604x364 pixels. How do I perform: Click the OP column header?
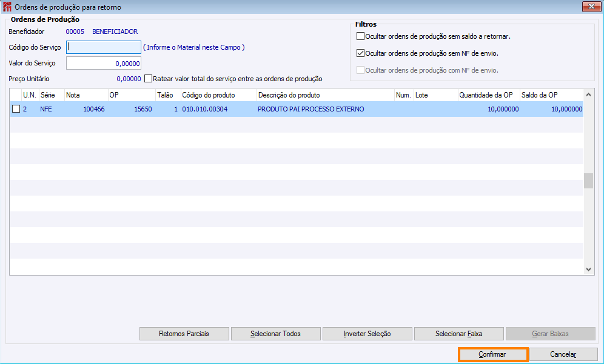[132, 95]
